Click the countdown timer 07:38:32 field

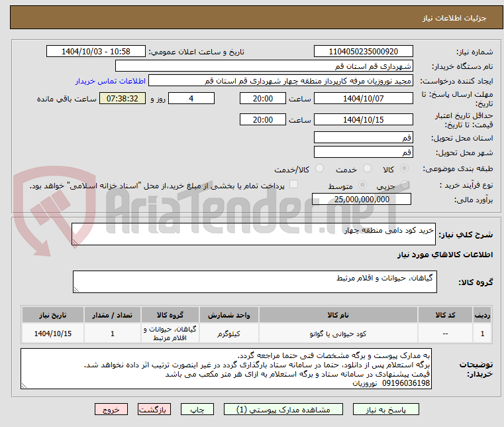122,98
